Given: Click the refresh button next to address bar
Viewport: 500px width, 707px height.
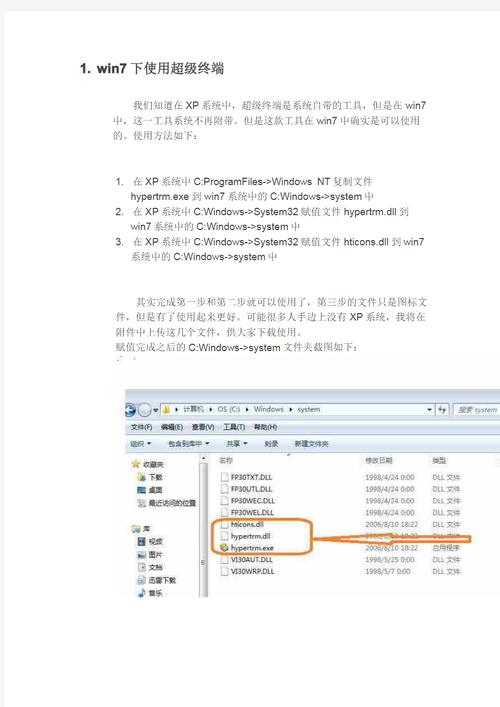Looking at the screenshot, I should pyautogui.click(x=442, y=410).
